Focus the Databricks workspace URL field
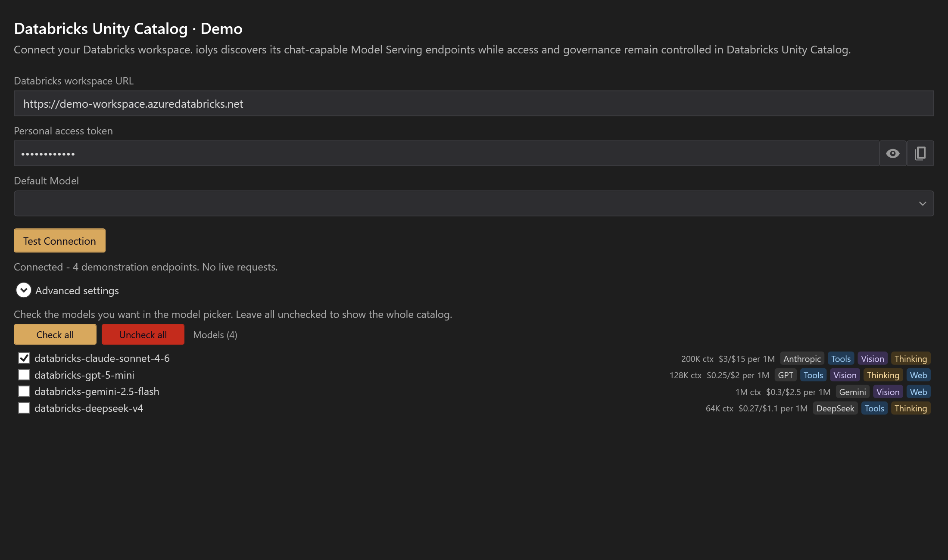The height and width of the screenshot is (560, 948). (x=474, y=103)
